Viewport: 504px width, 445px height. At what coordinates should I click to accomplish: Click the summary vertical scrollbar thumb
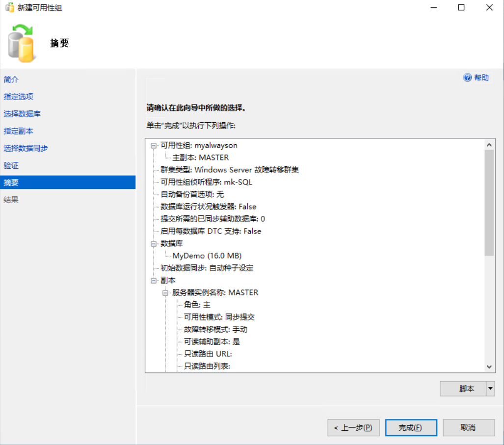point(489,203)
